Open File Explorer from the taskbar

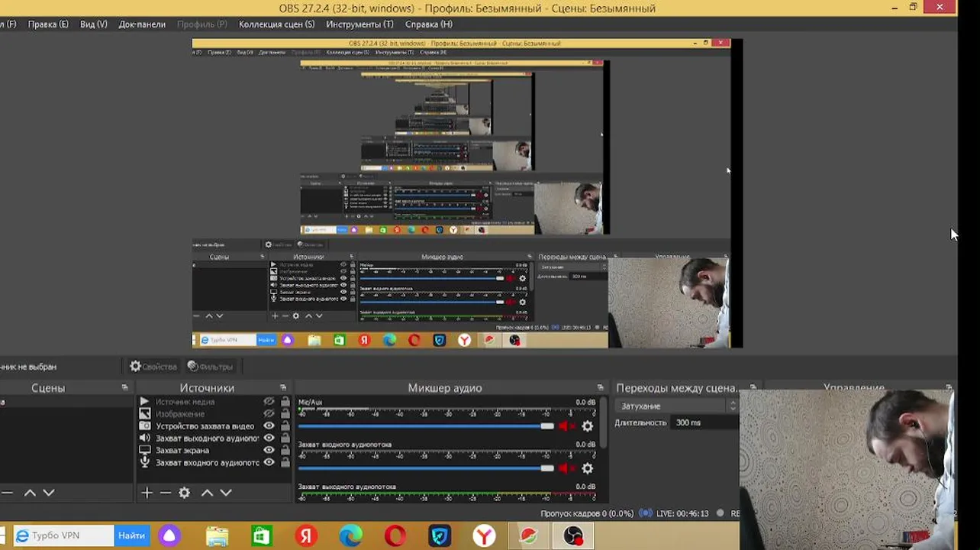(218, 536)
